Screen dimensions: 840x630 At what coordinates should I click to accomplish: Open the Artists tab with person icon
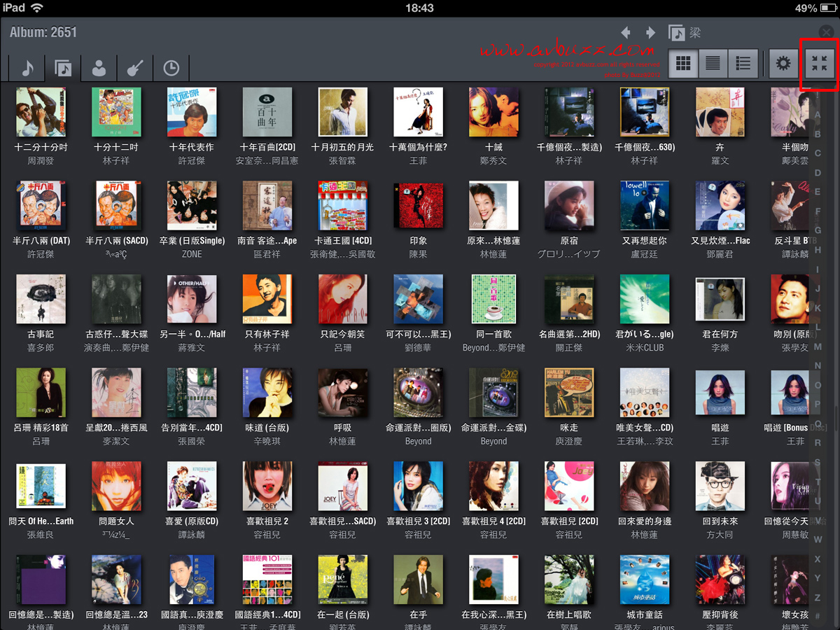pos(99,67)
